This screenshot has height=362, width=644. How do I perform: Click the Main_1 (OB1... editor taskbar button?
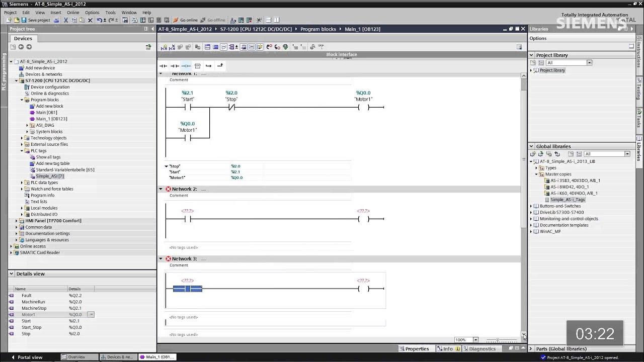coord(156,357)
